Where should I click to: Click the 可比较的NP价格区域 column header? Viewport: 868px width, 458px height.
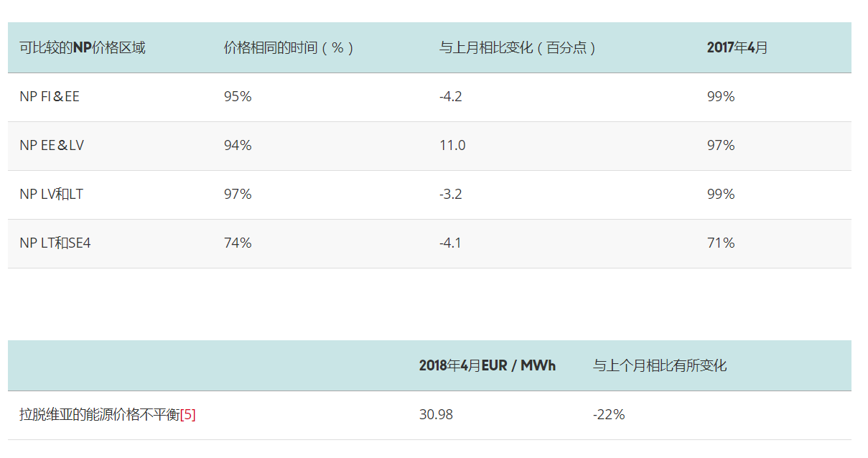(83, 48)
